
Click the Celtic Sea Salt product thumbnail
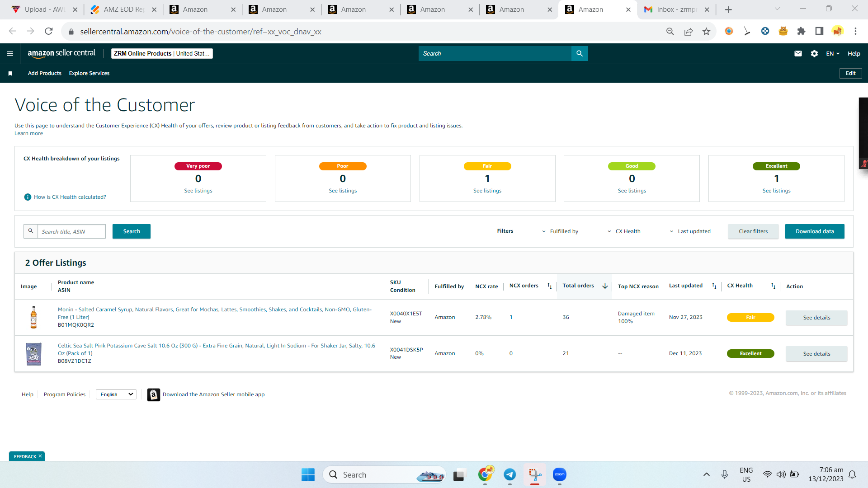tap(33, 354)
